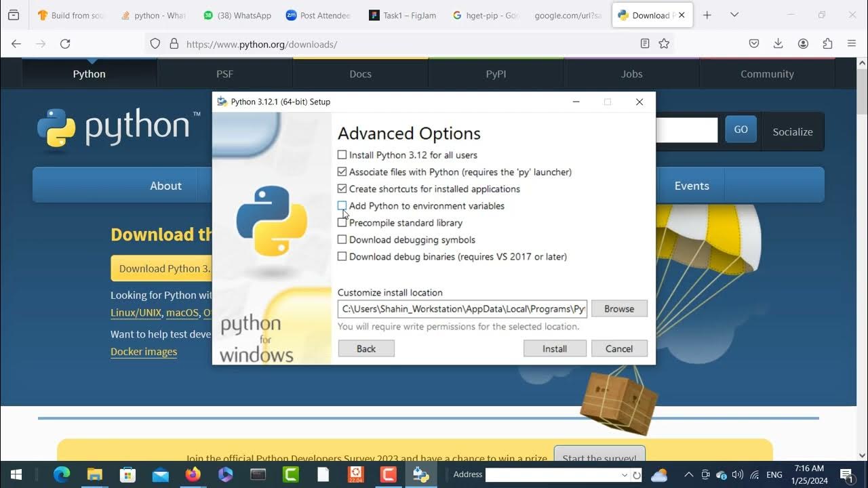The height and width of the screenshot is (488, 868).
Task: Close the Download Python browser tab
Action: pos(682,15)
